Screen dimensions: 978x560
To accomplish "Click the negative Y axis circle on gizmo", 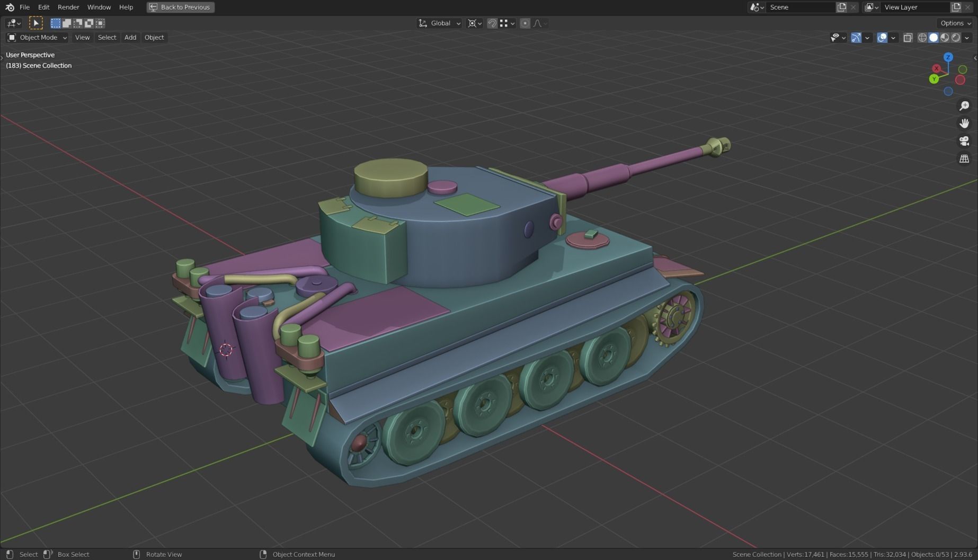I will point(963,69).
